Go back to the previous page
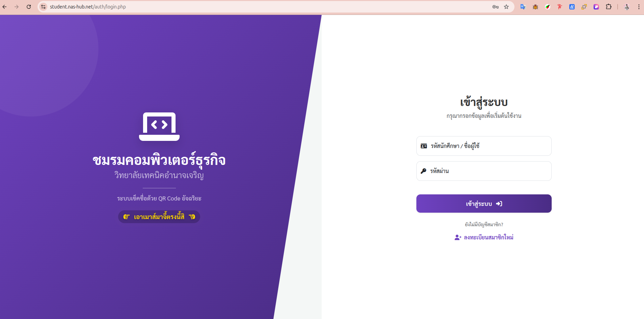Image resolution: width=644 pixels, height=319 pixels. (x=5, y=7)
